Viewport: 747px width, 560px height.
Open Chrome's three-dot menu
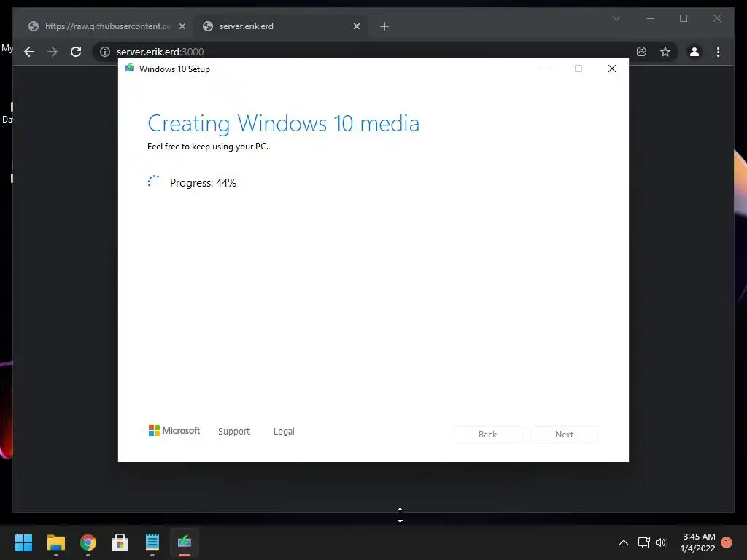[x=718, y=52]
